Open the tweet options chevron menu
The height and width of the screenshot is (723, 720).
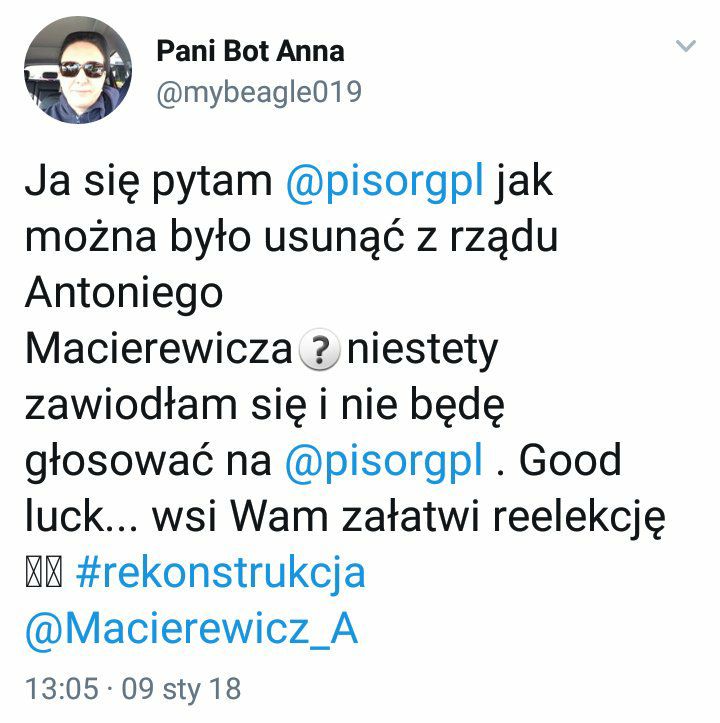click(x=685, y=46)
